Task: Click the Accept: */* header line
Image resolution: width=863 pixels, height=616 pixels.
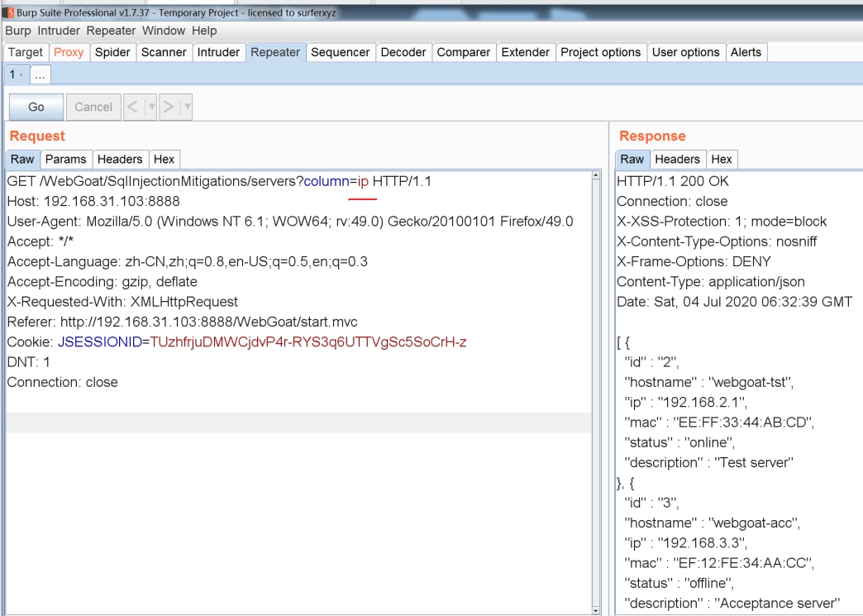Action: tap(41, 241)
